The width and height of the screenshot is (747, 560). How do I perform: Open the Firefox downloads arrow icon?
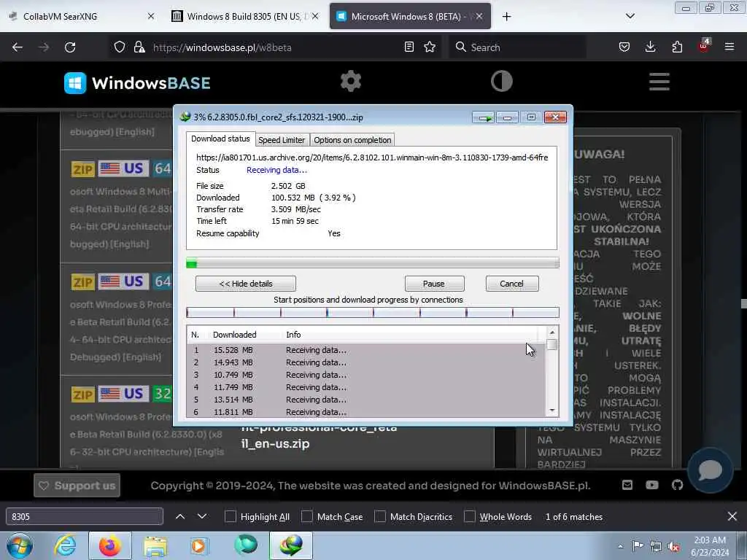tap(650, 47)
